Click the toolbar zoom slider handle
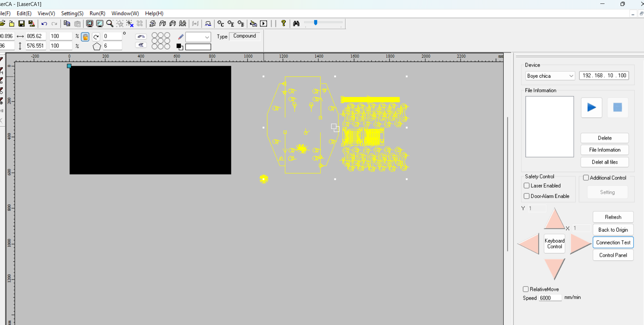 pos(316,23)
